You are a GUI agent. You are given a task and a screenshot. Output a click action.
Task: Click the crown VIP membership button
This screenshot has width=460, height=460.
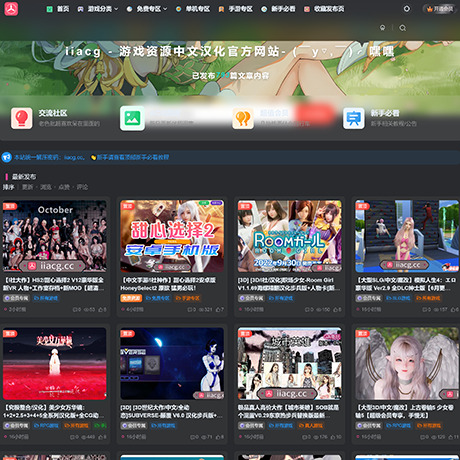(x=440, y=9)
